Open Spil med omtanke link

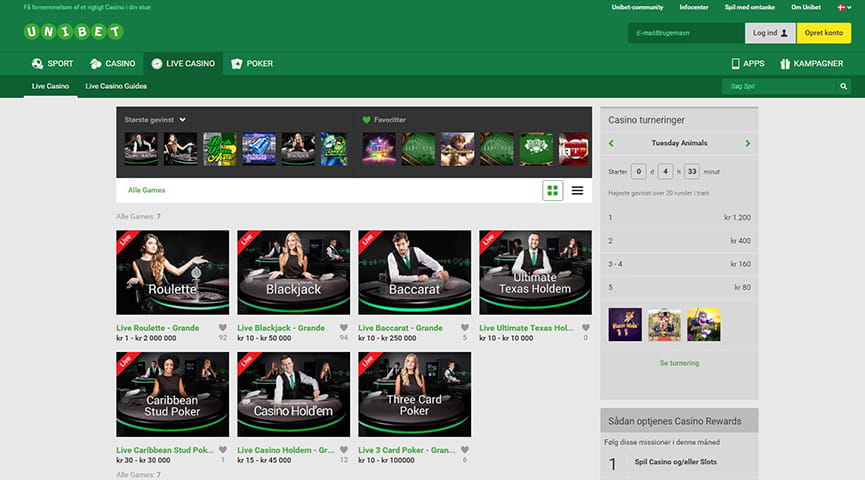[x=749, y=7]
